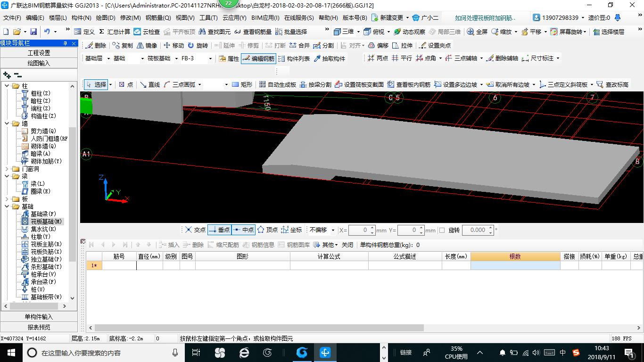Click 自动生成板 auto generate slab
Screen dimensions: 644x362
tap(278, 84)
